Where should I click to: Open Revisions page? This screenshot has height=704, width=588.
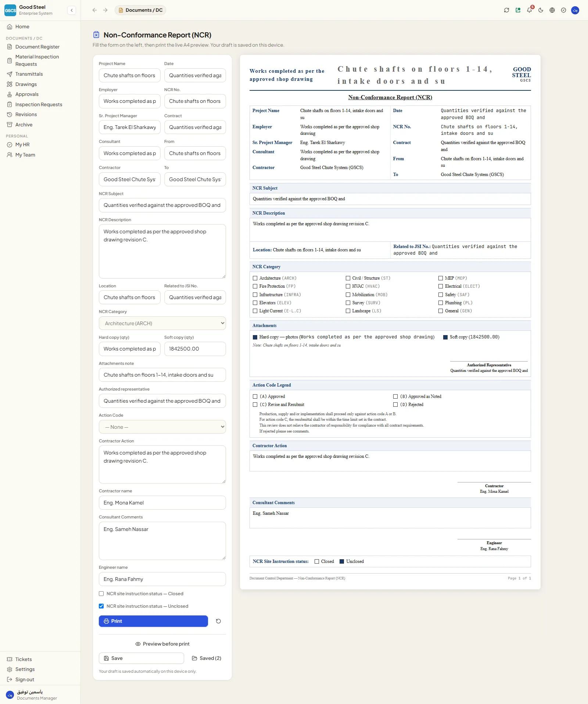(x=40, y=114)
